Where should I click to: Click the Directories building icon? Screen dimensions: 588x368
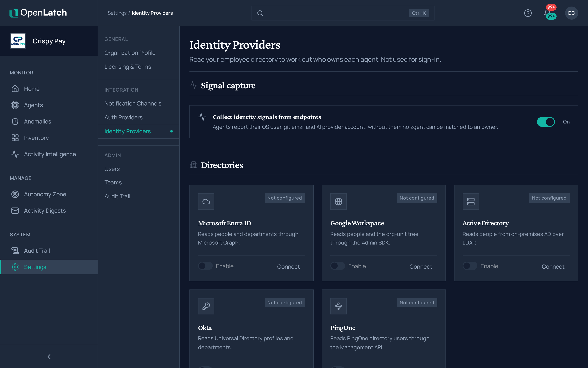[193, 165]
